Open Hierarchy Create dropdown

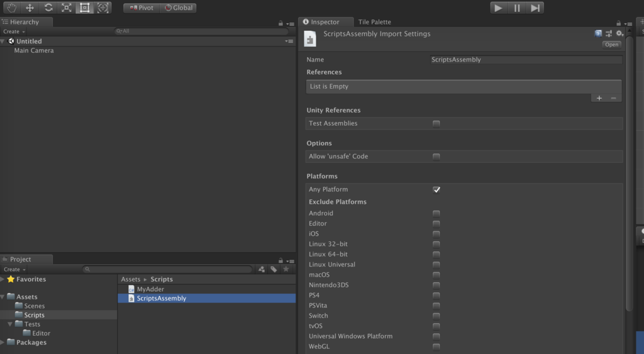point(14,31)
